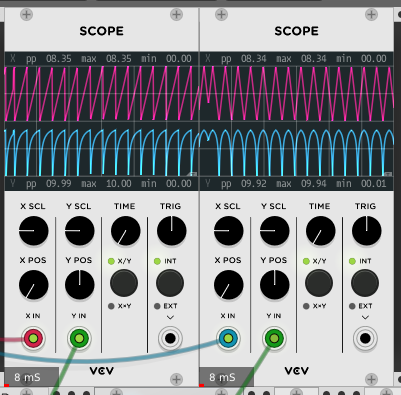Viewport: 401px width, 395px height.
Task: Click the green Y IN jack on left Scope
Action: pos(79,339)
